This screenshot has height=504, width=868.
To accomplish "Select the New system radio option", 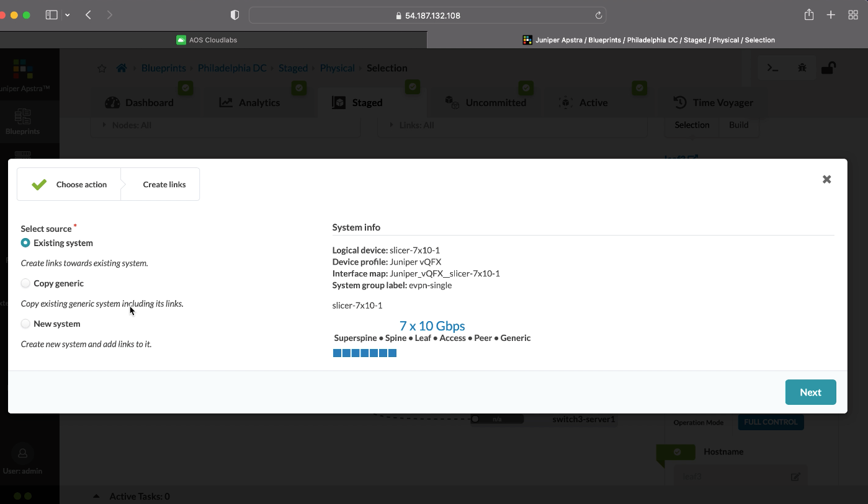I will 25,324.
